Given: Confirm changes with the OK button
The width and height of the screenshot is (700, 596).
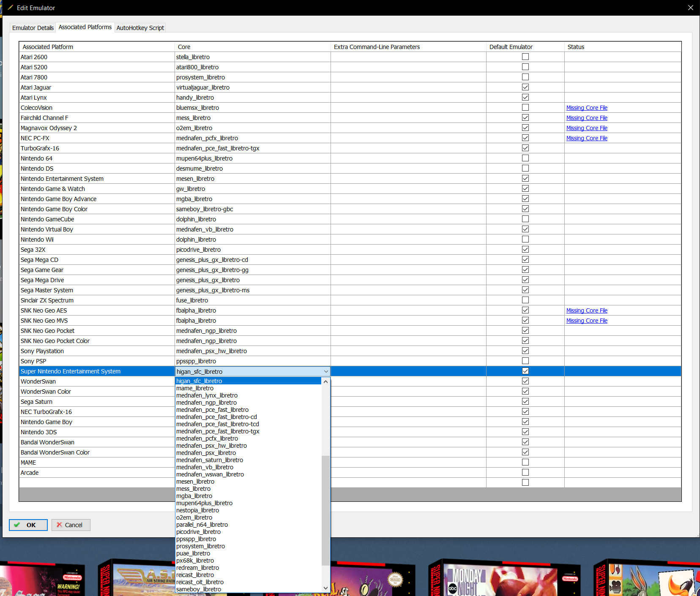Looking at the screenshot, I should (x=28, y=525).
